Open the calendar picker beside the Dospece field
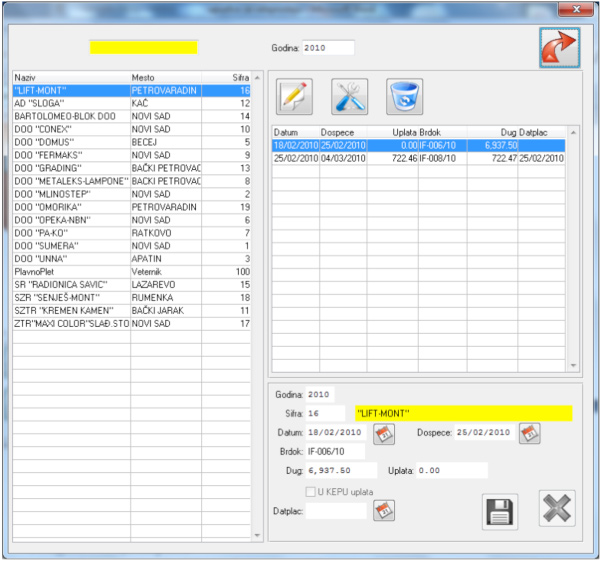This screenshot has width=600, height=561. tap(530, 434)
